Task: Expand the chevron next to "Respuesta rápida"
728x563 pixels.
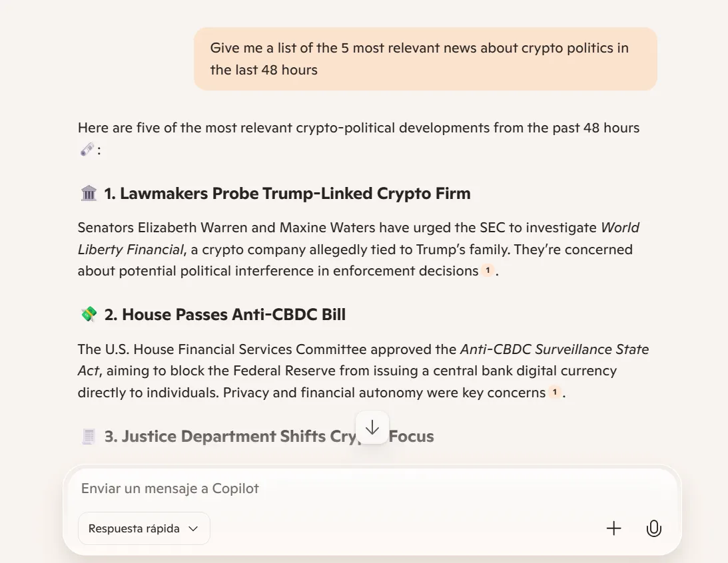Action: pyautogui.click(x=193, y=528)
